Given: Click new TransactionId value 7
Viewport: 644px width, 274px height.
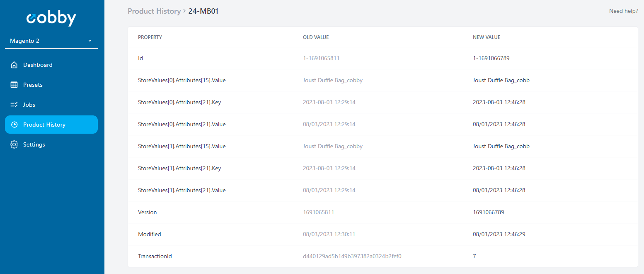Looking at the screenshot, I should point(475,257).
